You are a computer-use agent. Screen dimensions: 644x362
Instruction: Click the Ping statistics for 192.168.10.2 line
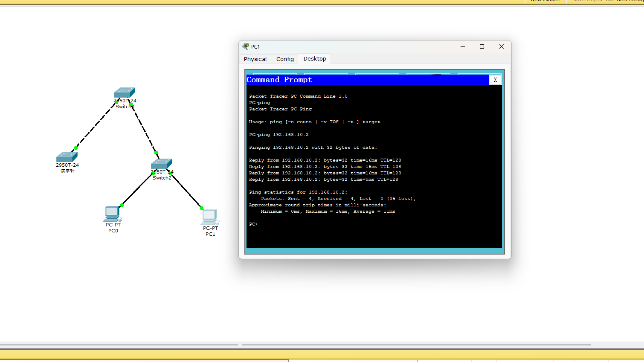click(298, 192)
